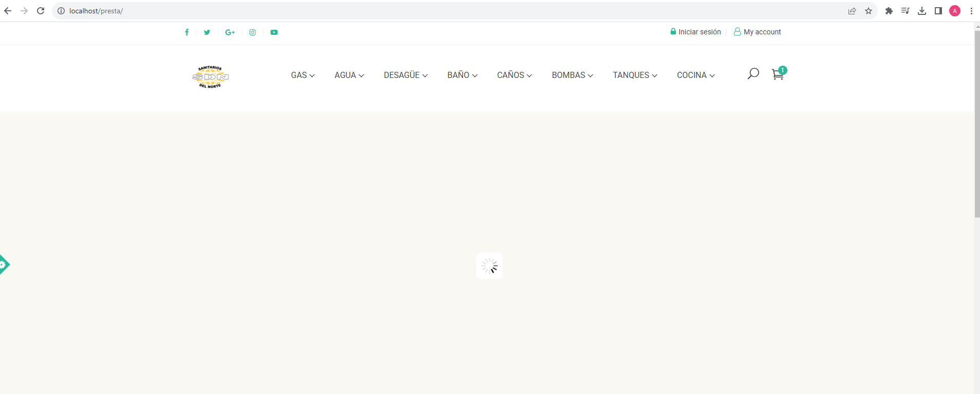Go back to the previous page
This screenshot has height=394, width=980.
pyautogui.click(x=8, y=11)
